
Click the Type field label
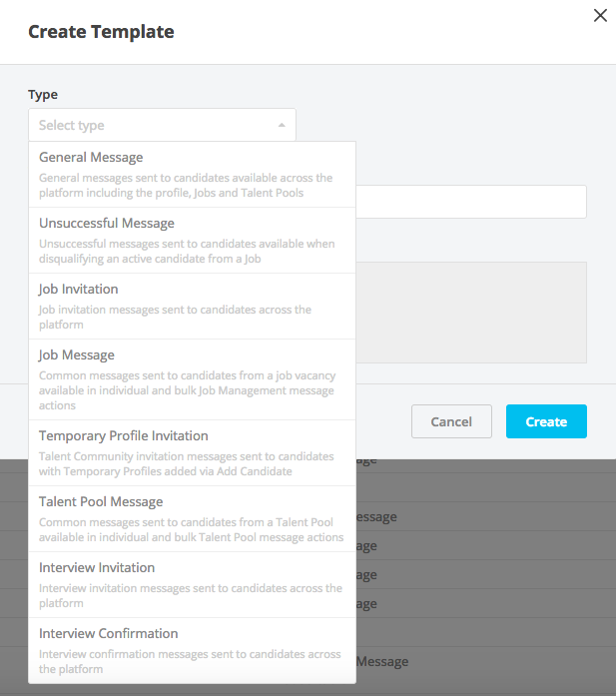click(x=43, y=95)
